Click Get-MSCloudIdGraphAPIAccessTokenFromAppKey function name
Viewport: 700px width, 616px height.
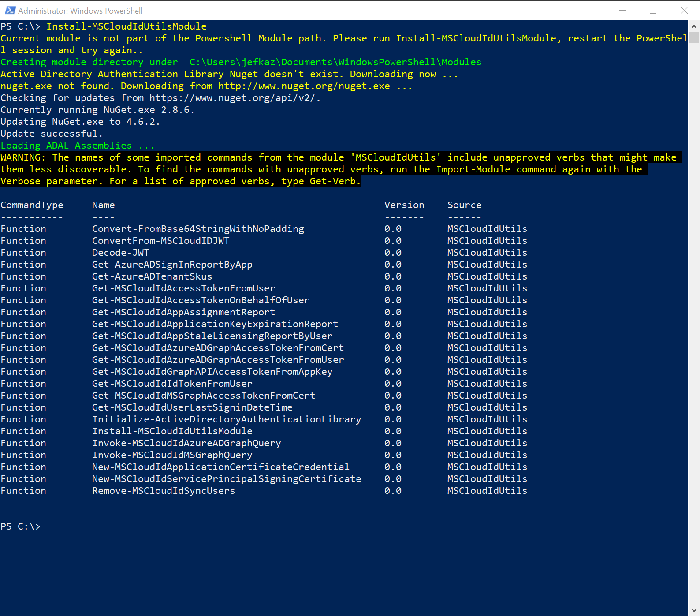(x=212, y=372)
